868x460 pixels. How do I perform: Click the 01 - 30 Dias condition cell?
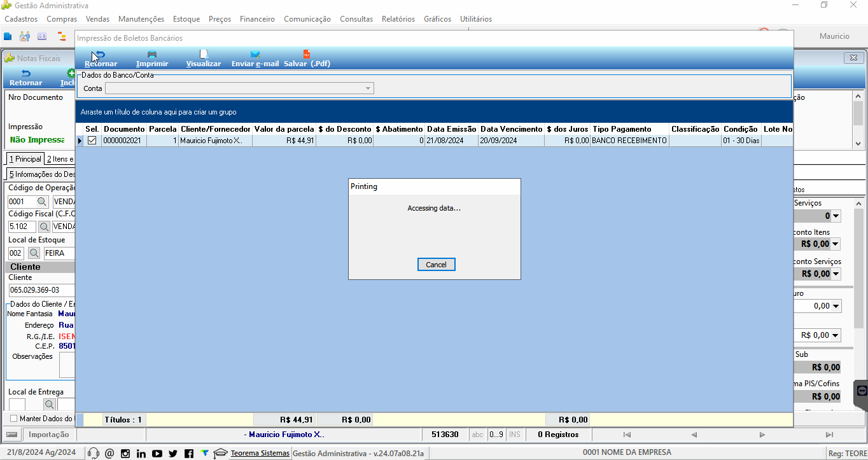741,141
